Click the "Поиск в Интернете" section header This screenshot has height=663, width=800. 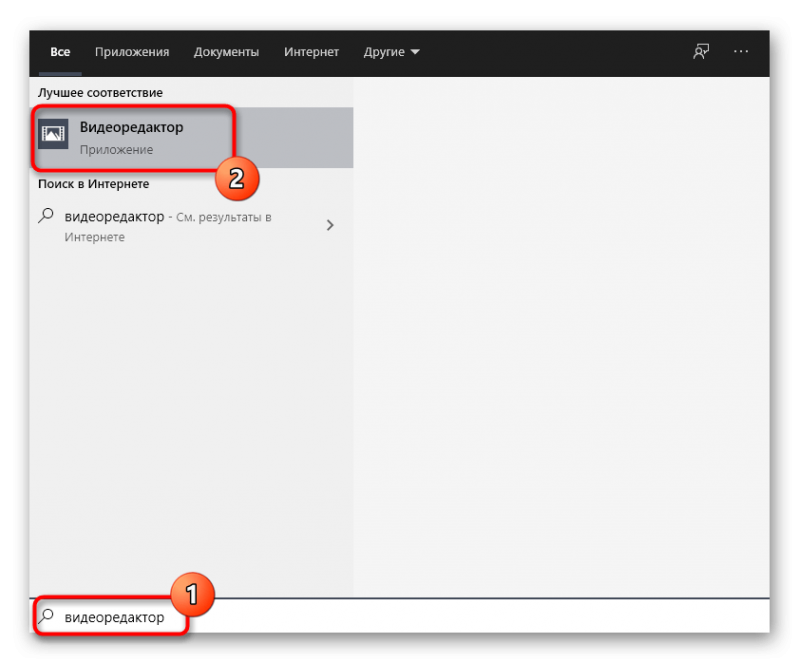tap(93, 184)
